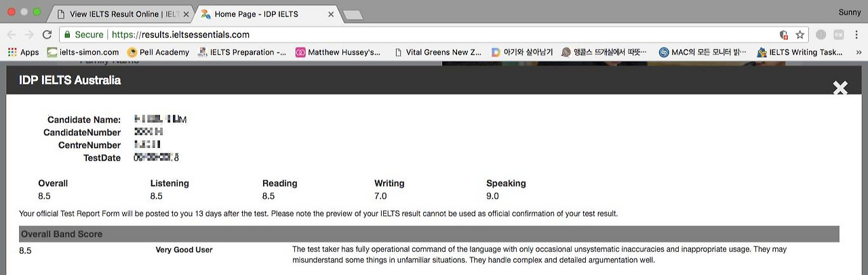The height and width of the screenshot is (275, 868).
Task: Bookmark this page with star icon
Action: point(800,35)
